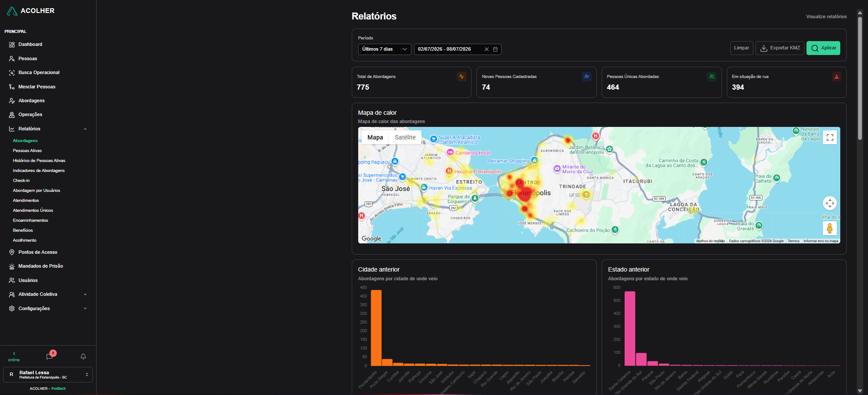Switch map to Satélite view
The height and width of the screenshot is (395, 868).
coord(405,137)
